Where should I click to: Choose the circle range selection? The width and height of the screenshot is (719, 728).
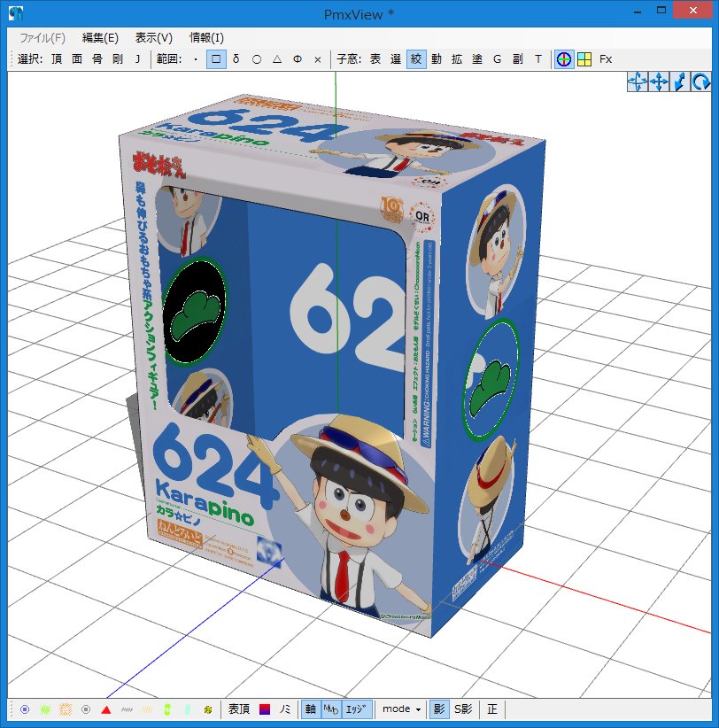pyautogui.click(x=257, y=59)
